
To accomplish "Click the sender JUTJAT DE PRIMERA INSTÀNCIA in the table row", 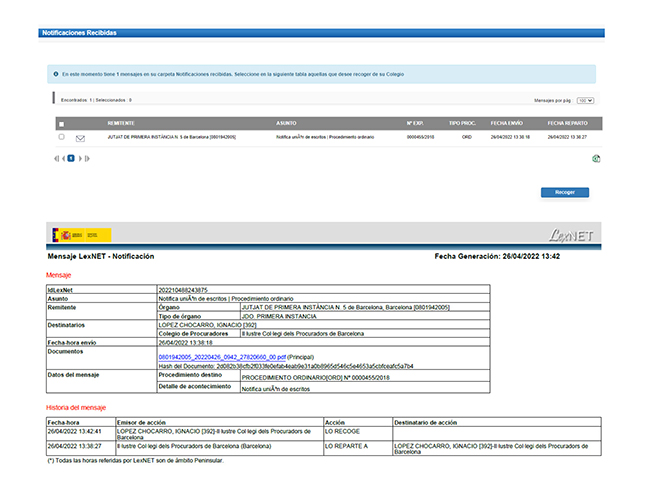I will pos(172,137).
